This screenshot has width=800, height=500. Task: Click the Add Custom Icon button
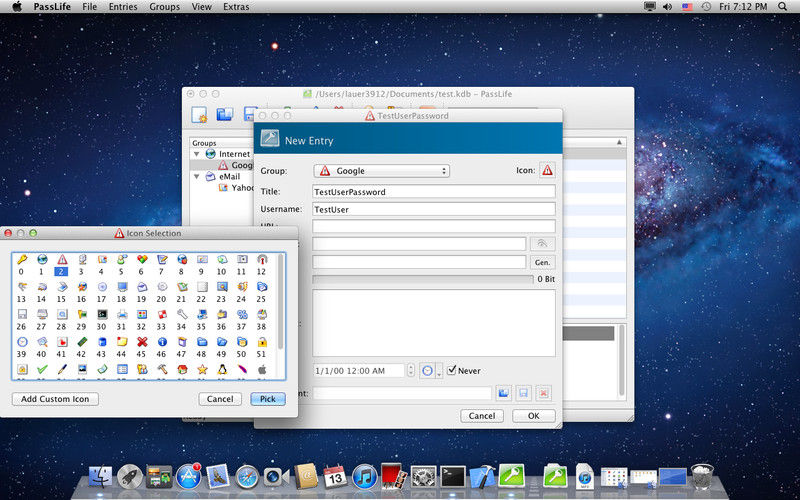tap(55, 399)
